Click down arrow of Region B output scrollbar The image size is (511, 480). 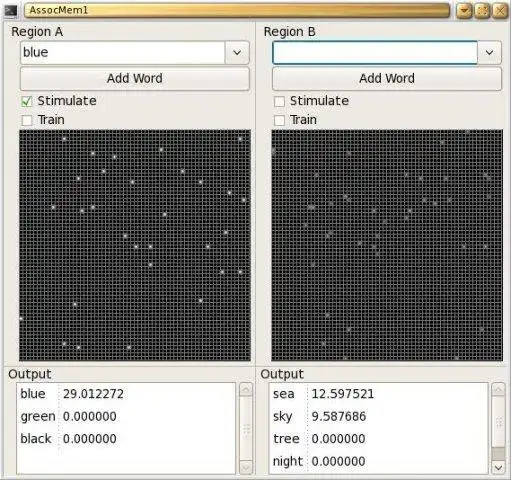coord(498,468)
